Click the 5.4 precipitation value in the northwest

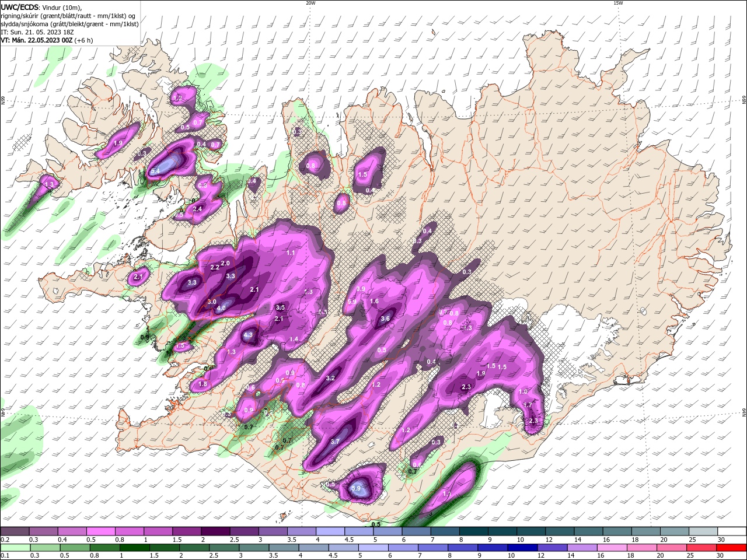(x=155, y=171)
